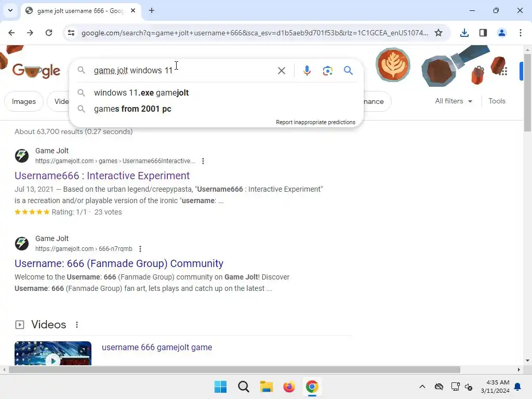Open site information icon in address bar
Viewport: 532px width, 399px height.
71,33
